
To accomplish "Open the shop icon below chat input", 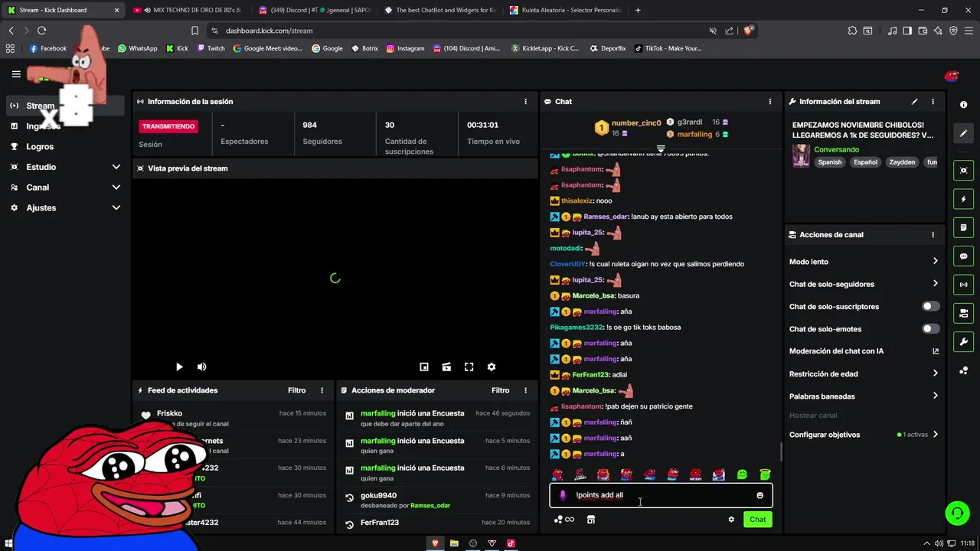I will coord(591,520).
